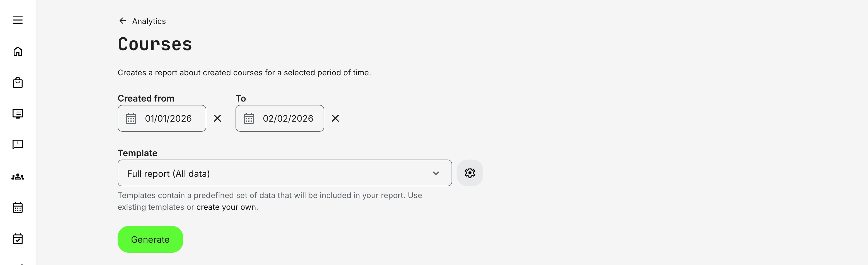Open the shopping bag store section

click(17, 83)
